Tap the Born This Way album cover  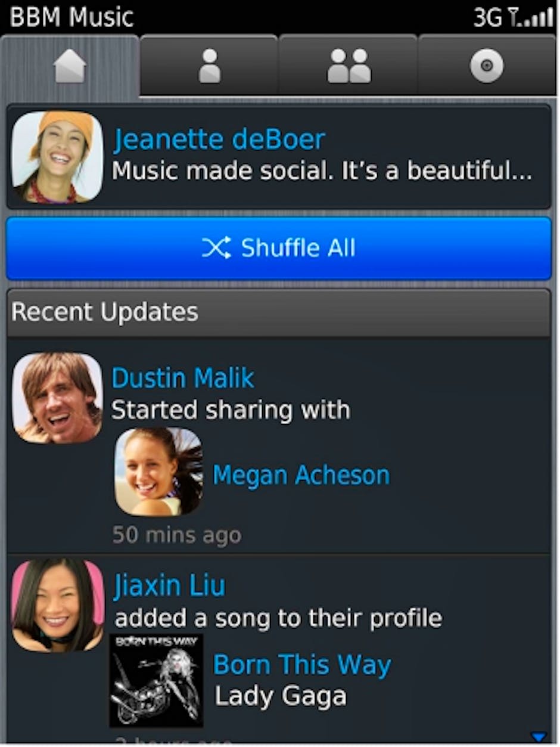157,680
